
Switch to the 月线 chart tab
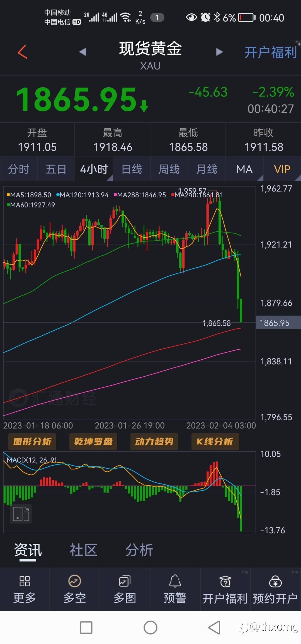(x=207, y=169)
